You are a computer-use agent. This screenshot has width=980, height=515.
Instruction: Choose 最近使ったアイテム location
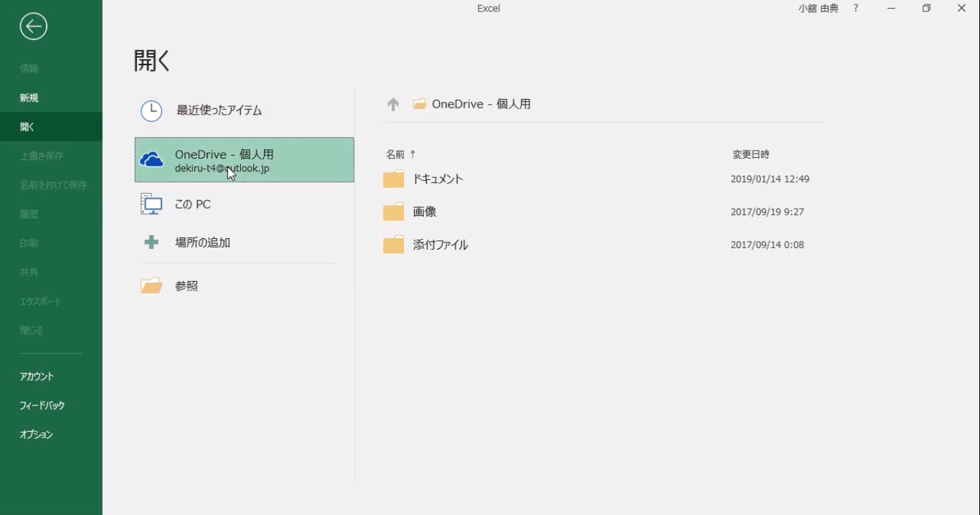[x=244, y=110]
